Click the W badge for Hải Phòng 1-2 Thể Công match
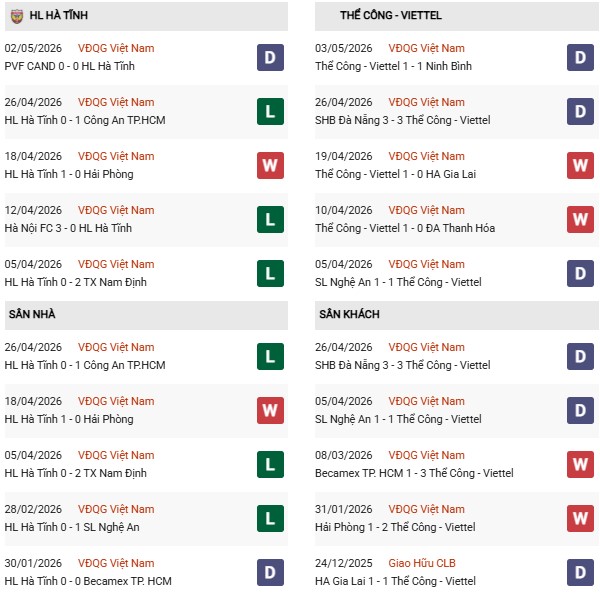The image size is (600, 595). pos(580,518)
